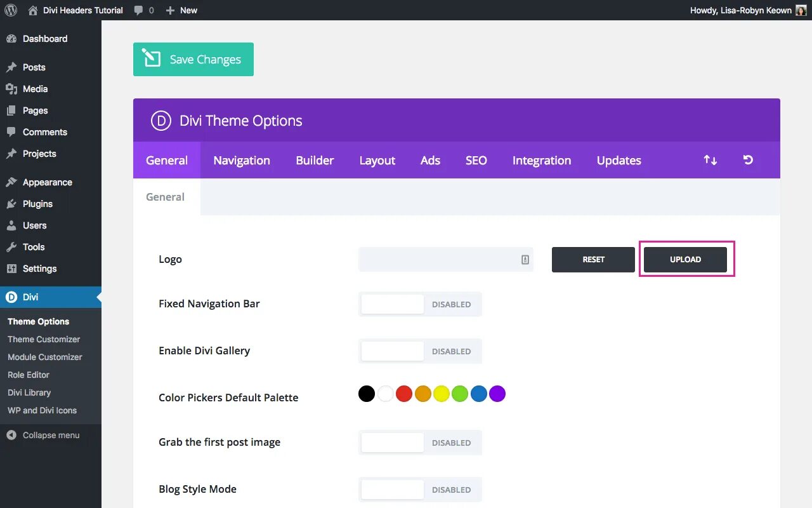The width and height of the screenshot is (812, 508).
Task: Open the General main tab
Action: (167, 160)
